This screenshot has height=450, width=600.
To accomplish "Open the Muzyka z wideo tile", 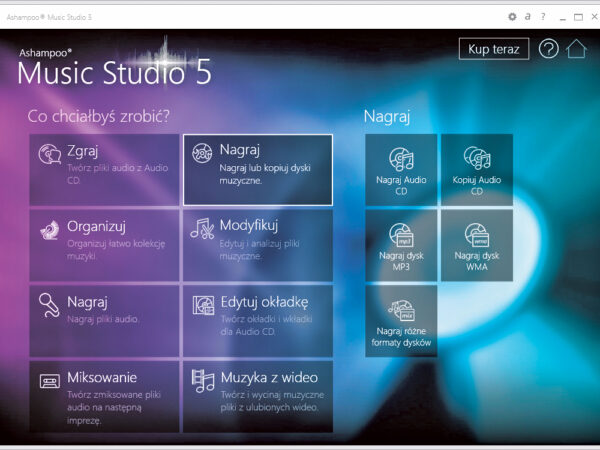I will [257, 397].
